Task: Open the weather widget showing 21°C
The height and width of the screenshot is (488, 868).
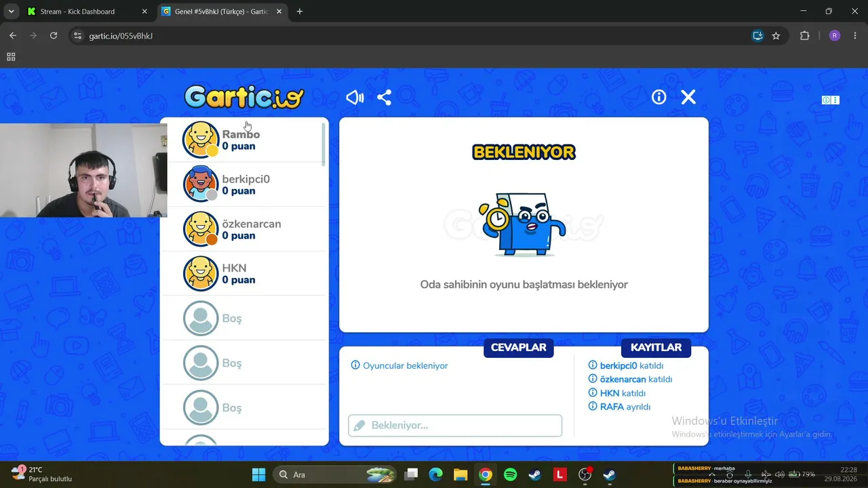Action: [x=42, y=474]
